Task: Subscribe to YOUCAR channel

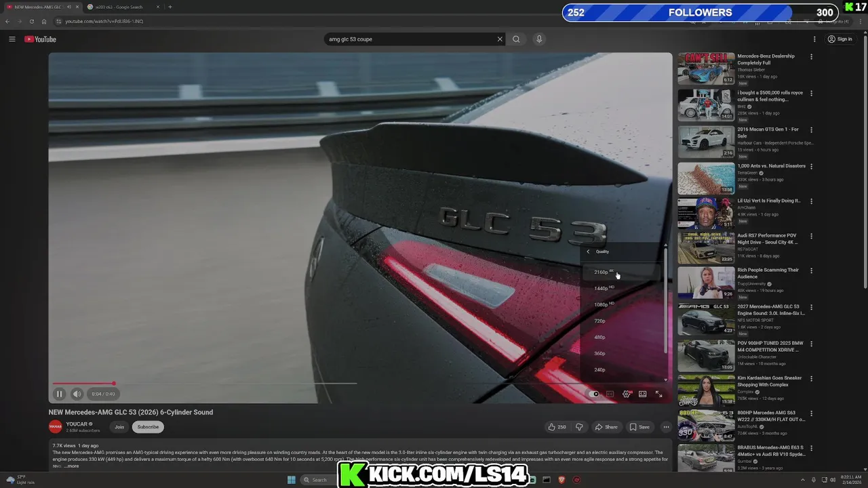Action: click(148, 427)
